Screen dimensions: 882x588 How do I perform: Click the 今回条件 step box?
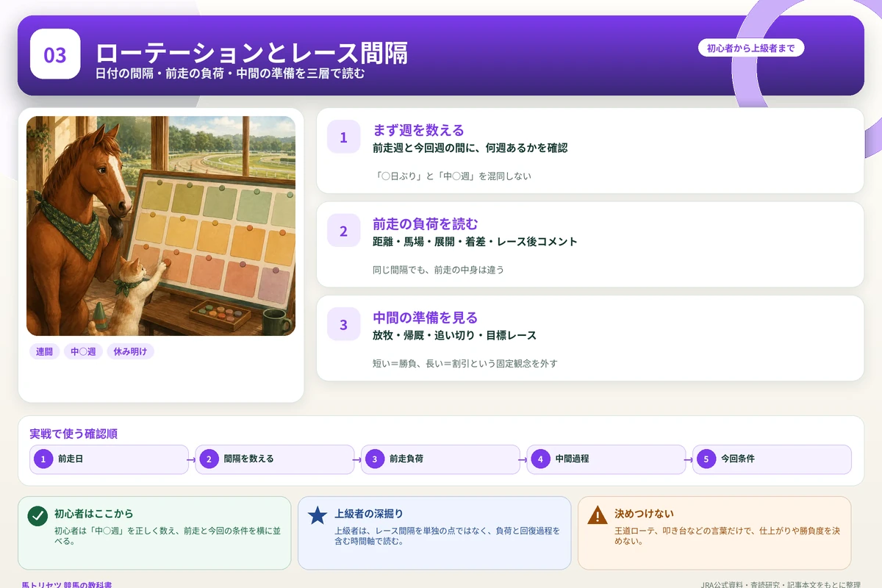pos(772,459)
